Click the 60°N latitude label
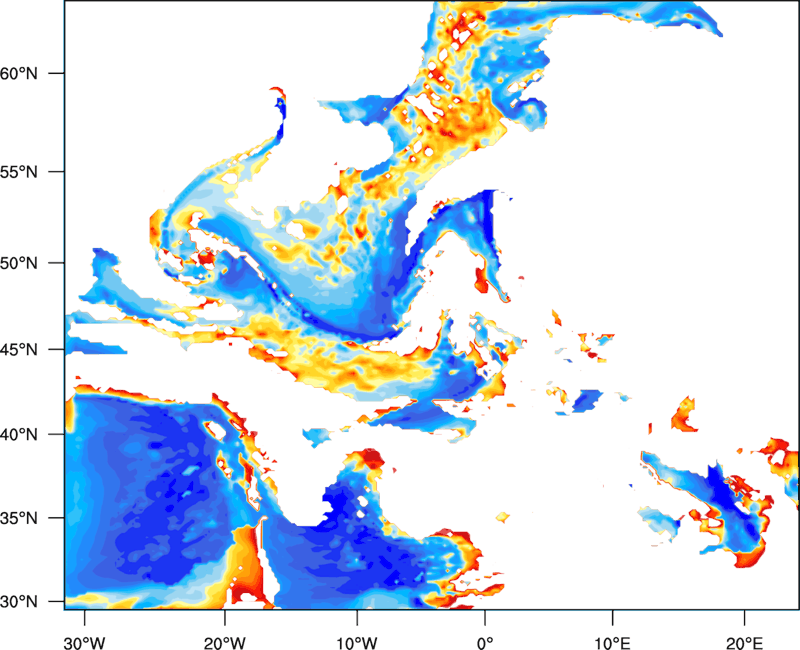 point(19,73)
